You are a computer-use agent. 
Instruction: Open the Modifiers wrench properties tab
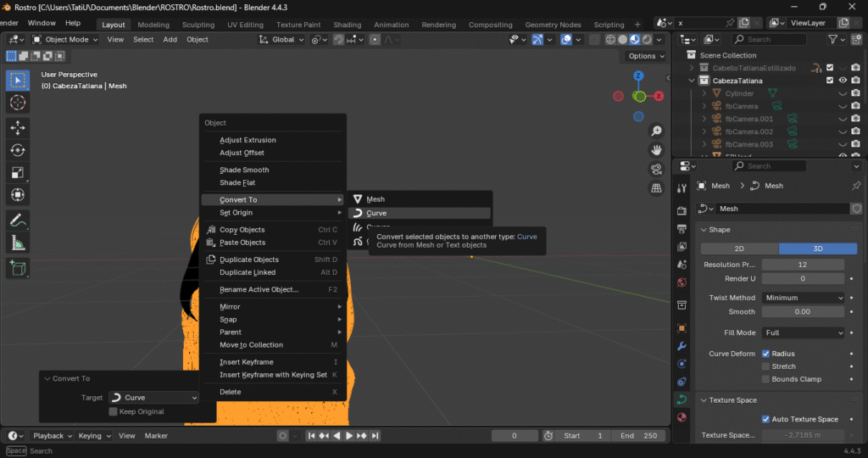[682, 346]
